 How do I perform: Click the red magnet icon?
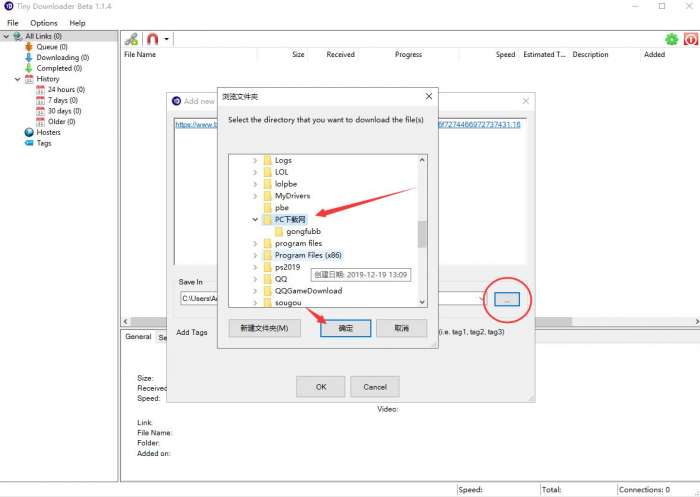coord(153,39)
